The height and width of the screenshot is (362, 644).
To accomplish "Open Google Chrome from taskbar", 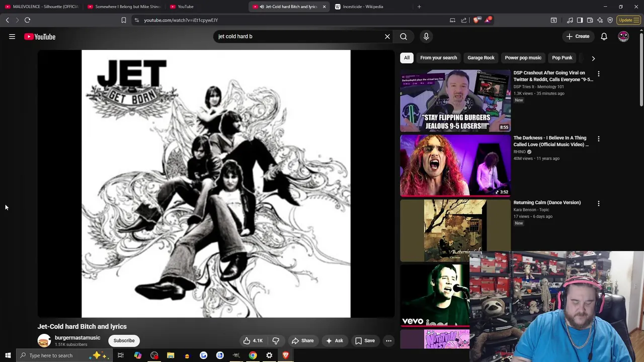I will coord(253,355).
